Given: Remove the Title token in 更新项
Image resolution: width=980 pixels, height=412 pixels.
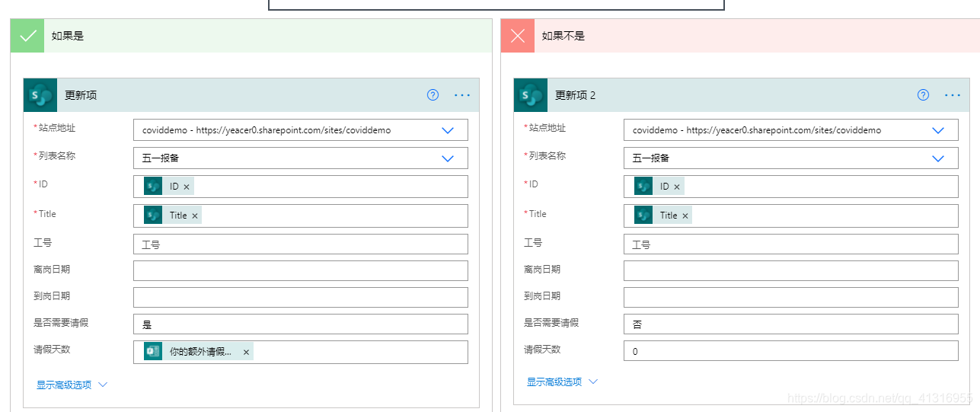Looking at the screenshot, I should coord(195,216).
